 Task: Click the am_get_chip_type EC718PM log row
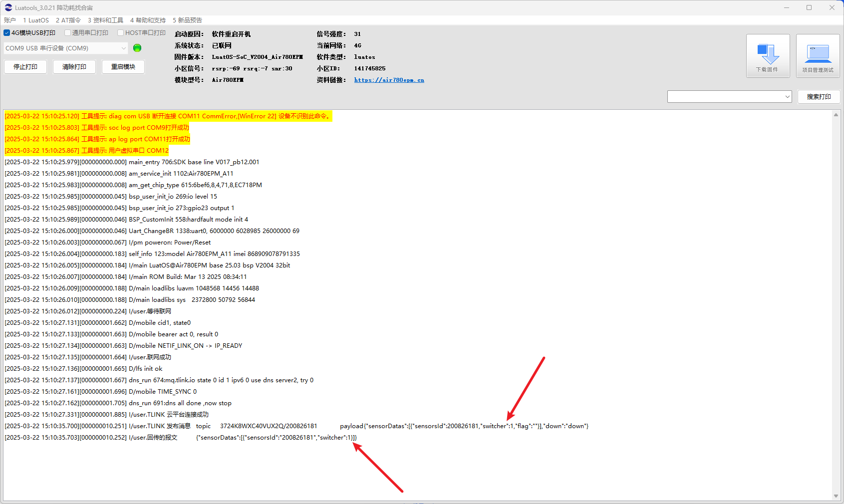[x=133, y=185]
